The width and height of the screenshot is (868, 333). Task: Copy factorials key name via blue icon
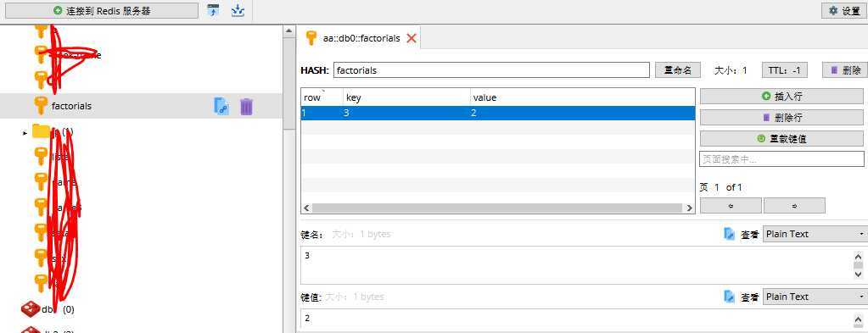click(221, 106)
